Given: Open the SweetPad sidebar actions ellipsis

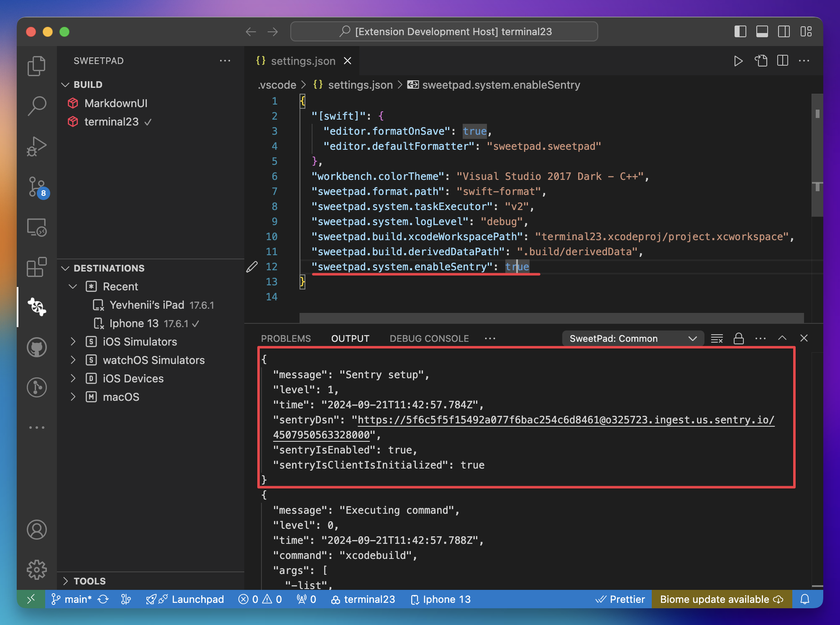Looking at the screenshot, I should click(225, 61).
